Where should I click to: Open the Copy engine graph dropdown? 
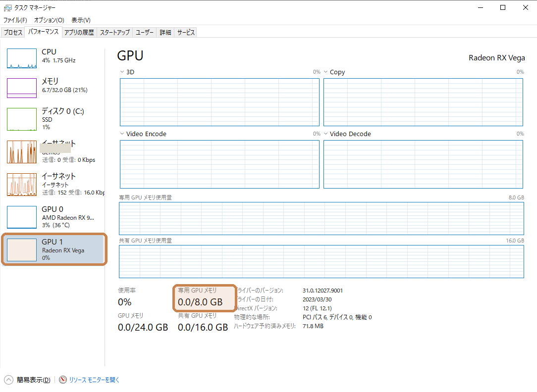coord(325,72)
